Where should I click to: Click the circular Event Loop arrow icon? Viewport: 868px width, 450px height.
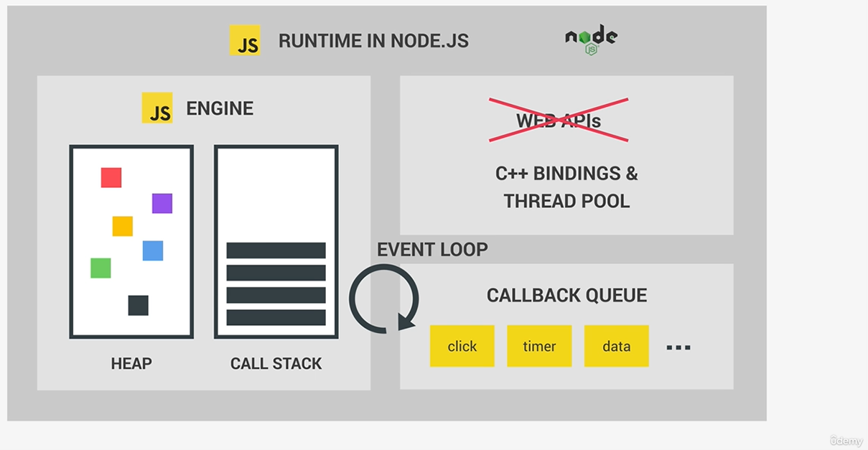click(383, 299)
